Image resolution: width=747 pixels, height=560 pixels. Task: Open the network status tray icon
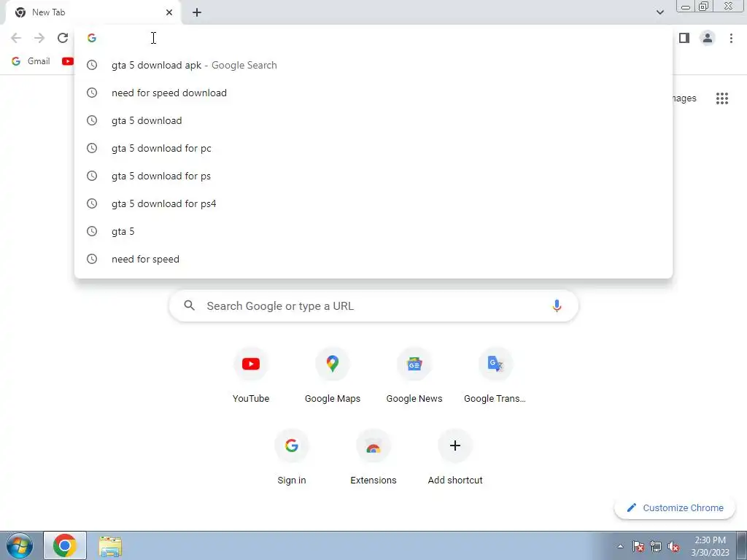point(656,546)
